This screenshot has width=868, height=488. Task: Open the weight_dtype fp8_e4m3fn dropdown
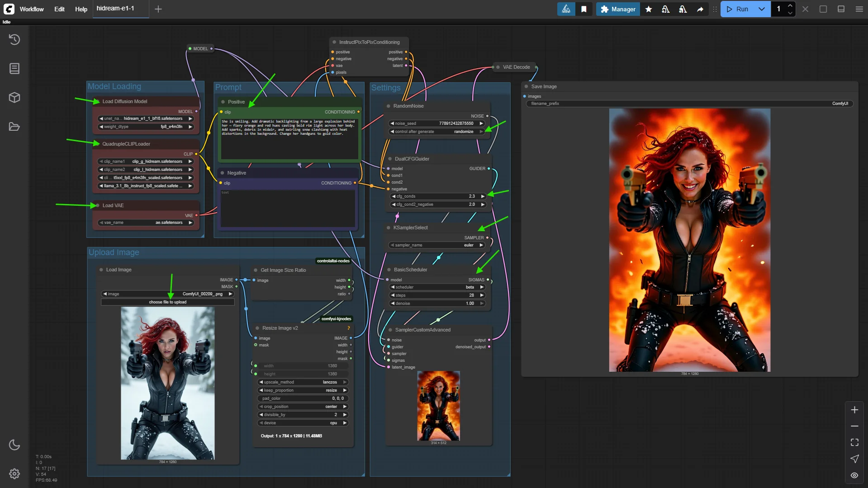tap(146, 127)
